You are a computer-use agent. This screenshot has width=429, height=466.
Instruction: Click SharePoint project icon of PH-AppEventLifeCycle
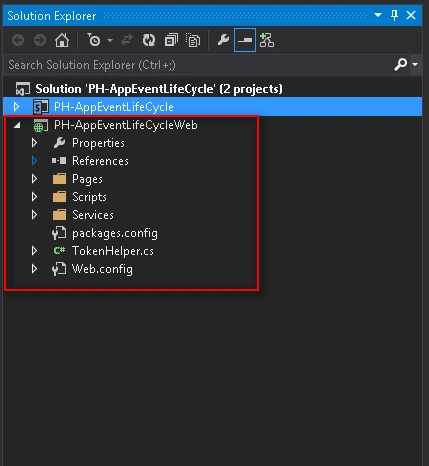[x=40, y=107]
